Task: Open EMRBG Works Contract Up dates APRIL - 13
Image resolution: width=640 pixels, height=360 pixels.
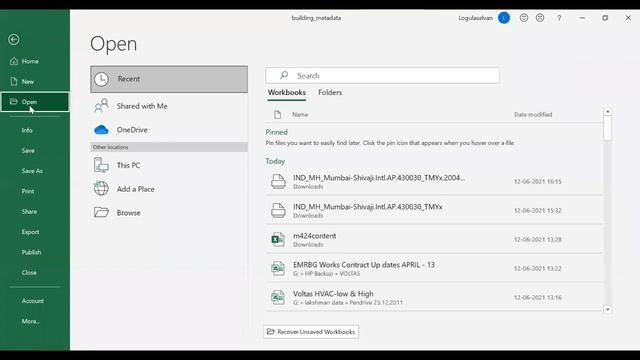Action: click(434, 269)
